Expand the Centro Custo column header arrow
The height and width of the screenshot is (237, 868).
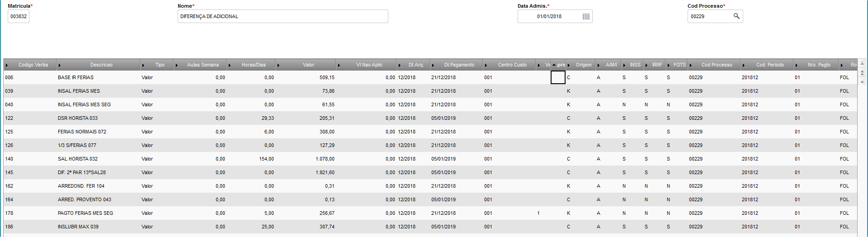[486, 65]
